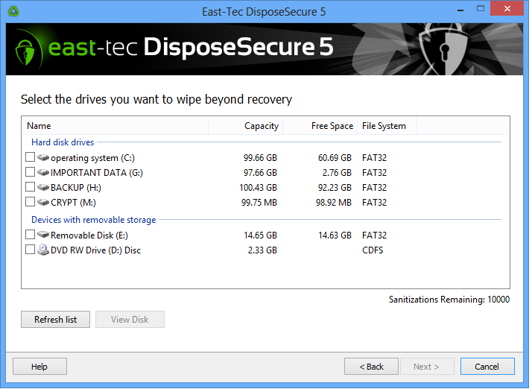Screen dimensions: 532x392
Task: Enable the CRYPT (M:) checkbox
Action: (x=31, y=202)
